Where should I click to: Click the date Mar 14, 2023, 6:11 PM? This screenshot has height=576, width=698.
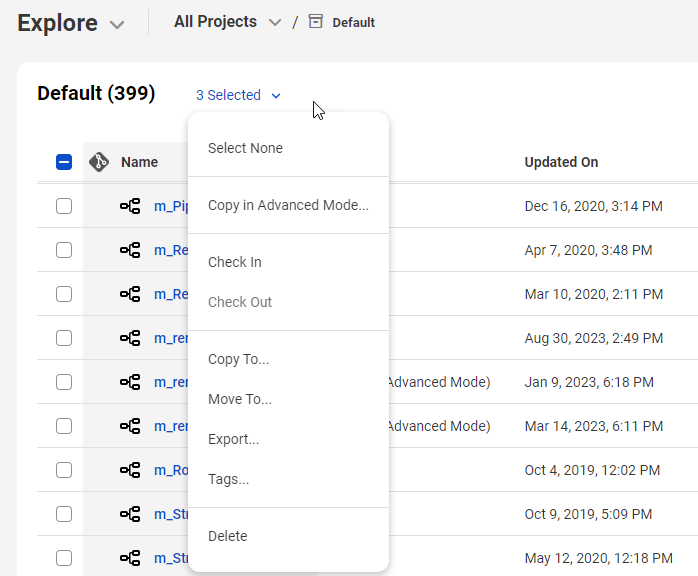pos(594,426)
